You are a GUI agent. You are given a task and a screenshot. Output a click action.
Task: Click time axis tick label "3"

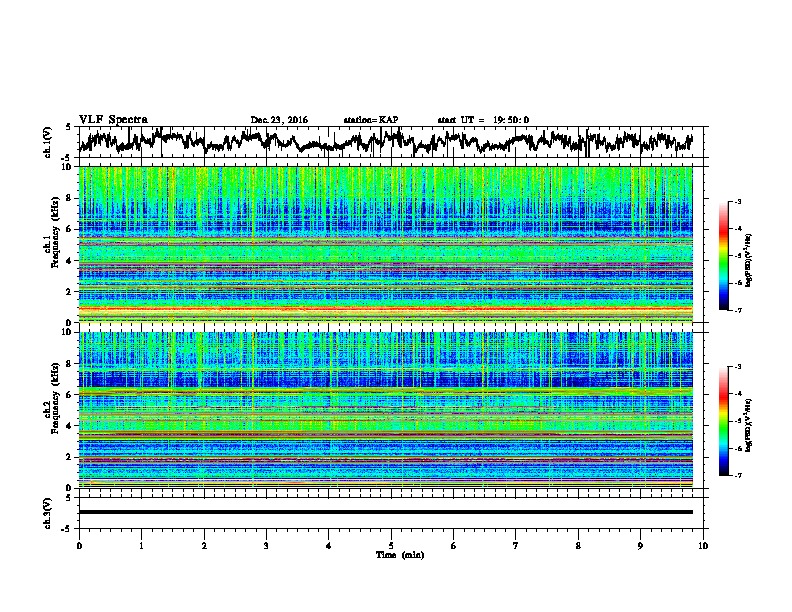tap(266, 546)
